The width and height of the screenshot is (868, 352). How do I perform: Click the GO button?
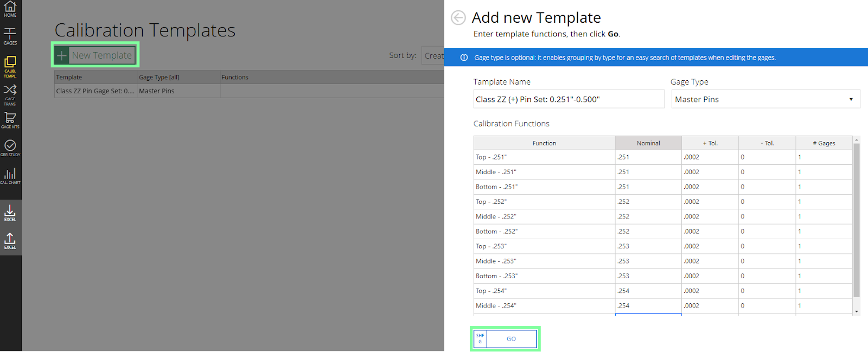coord(505,338)
